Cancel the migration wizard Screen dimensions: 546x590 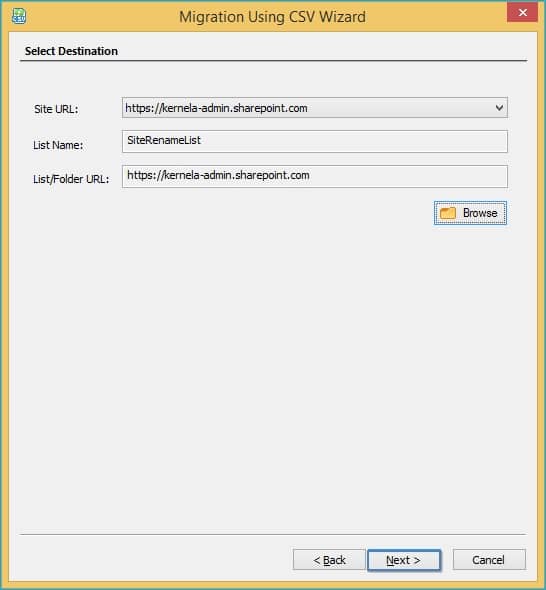(x=489, y=560)
